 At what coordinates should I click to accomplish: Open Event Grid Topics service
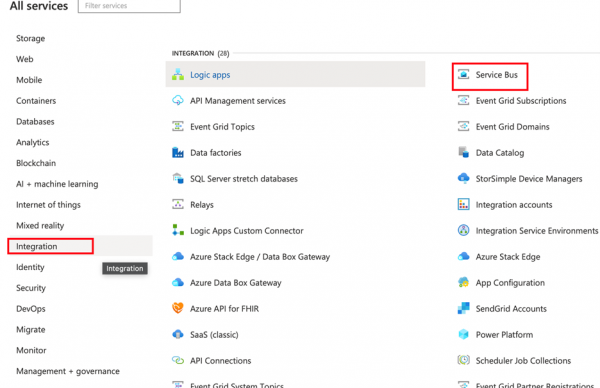click(x=222, y=127)
